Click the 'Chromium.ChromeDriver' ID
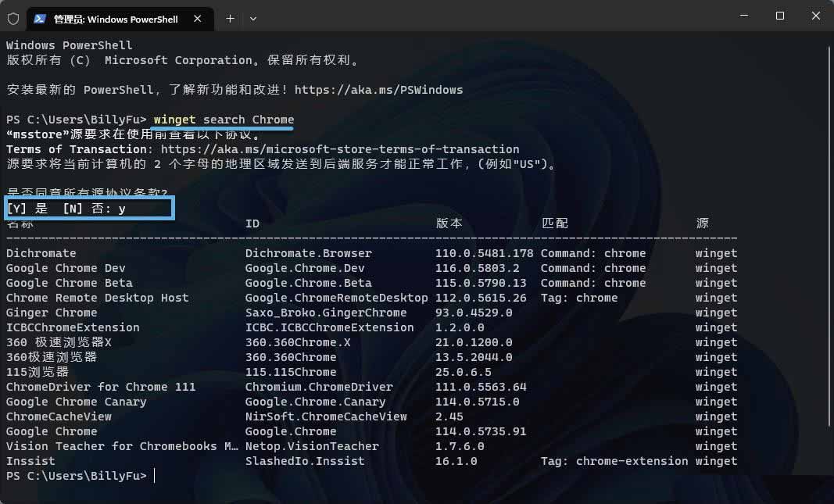Viewport: 834px width, 504px height. point(319,387)
